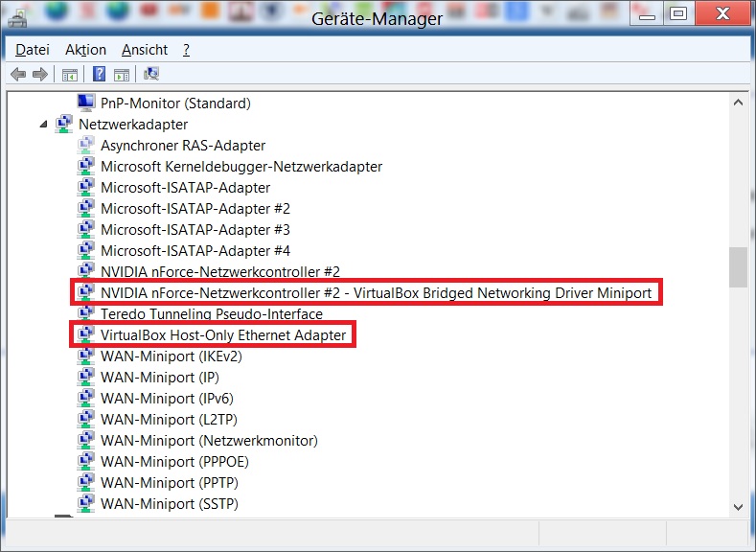This screenshot has width=756, height=552.
Task: Click the WAN-Miniport (SSTP) device icon
Action: coord(86,504)
